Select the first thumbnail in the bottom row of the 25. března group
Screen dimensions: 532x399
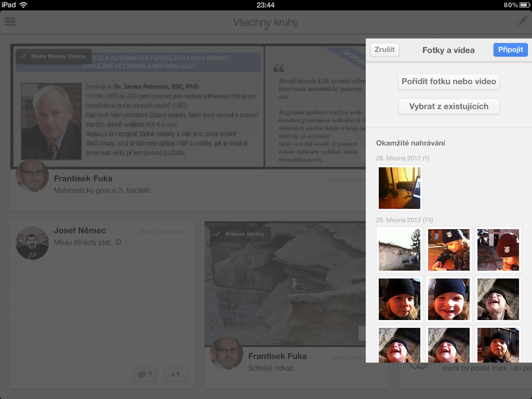click(x=399, y=344)
